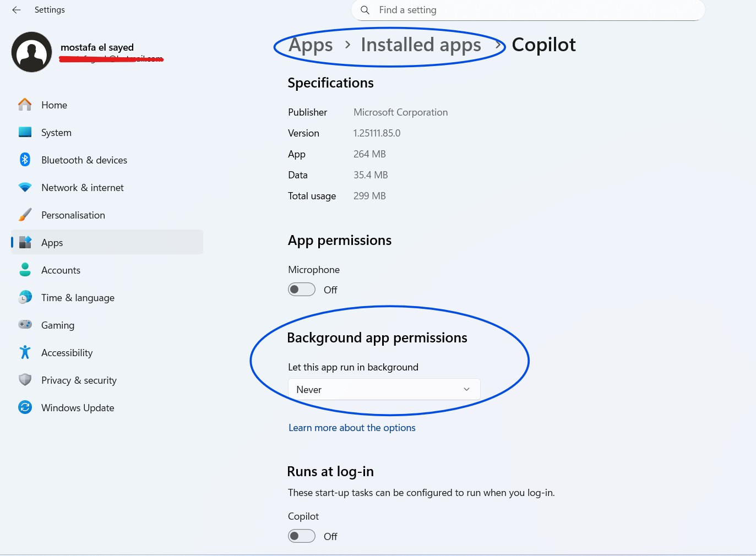Click the Privacy & security shield icon
Image resolution: width=756 pixels, height=556 pixels.
pyautogui.click(x=25, y=380)
